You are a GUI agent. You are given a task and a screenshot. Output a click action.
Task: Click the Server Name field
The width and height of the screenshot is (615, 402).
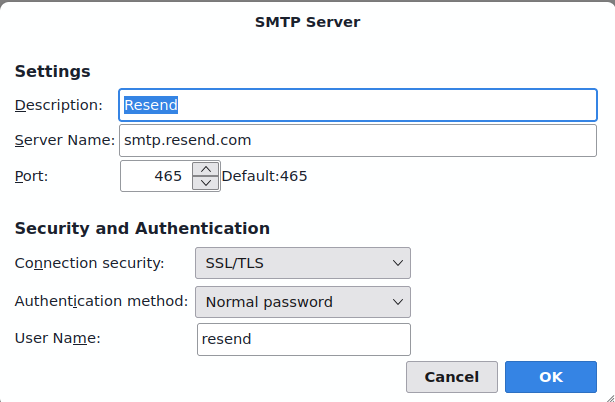coord(358,140)
